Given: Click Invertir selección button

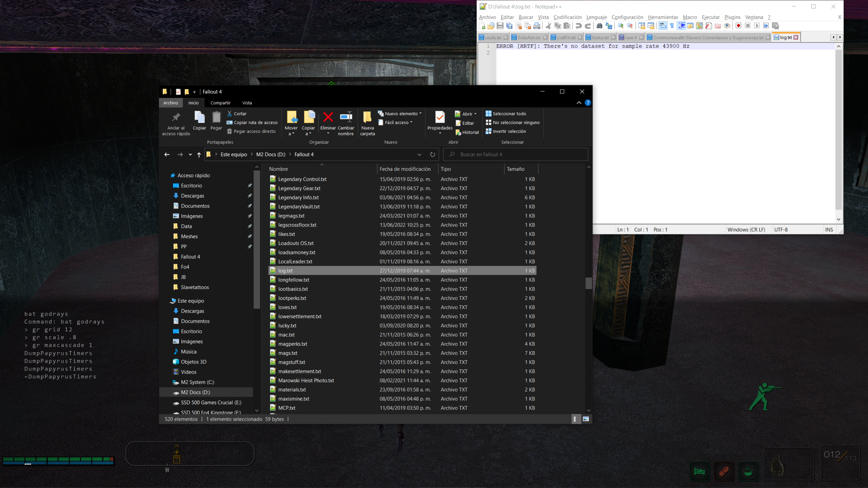Looking at the screenshot, I should coord(506,131).
